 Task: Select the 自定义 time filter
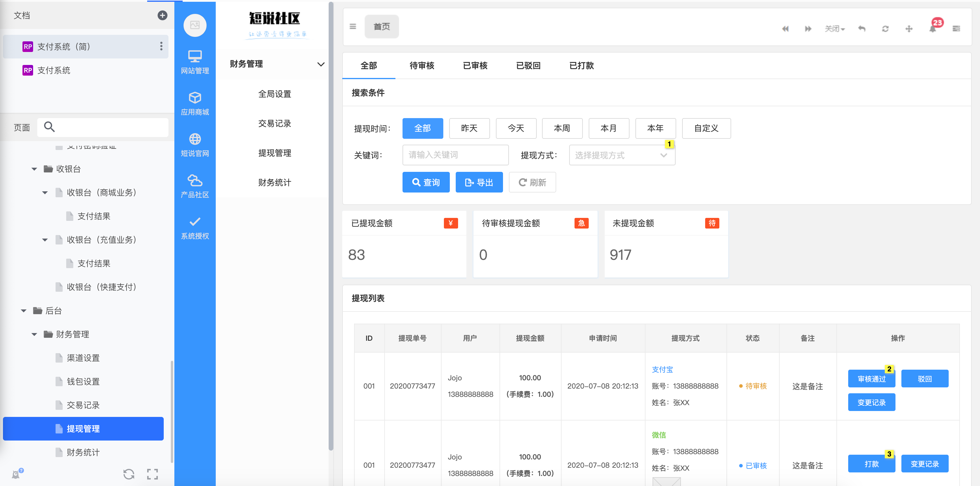pyautogui.click(x=706, y=128)
